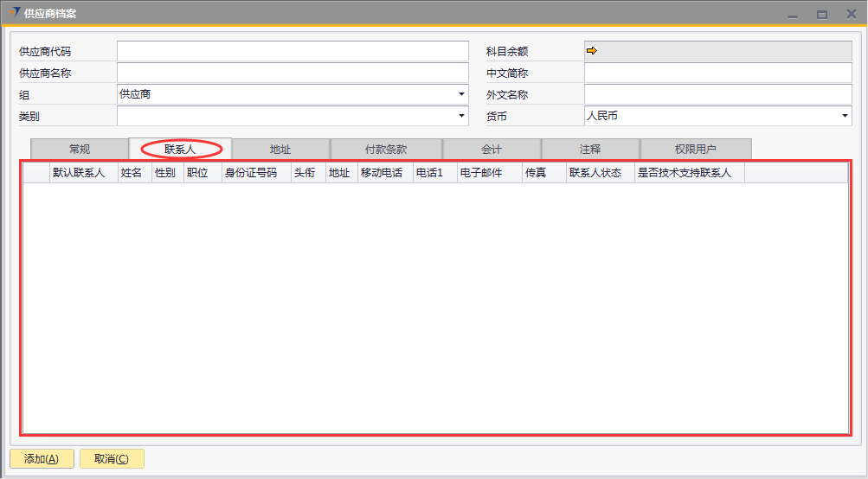This screenshot has width=868, height=479.
Task: Open the 地址 tab
Action: (280, 150)
